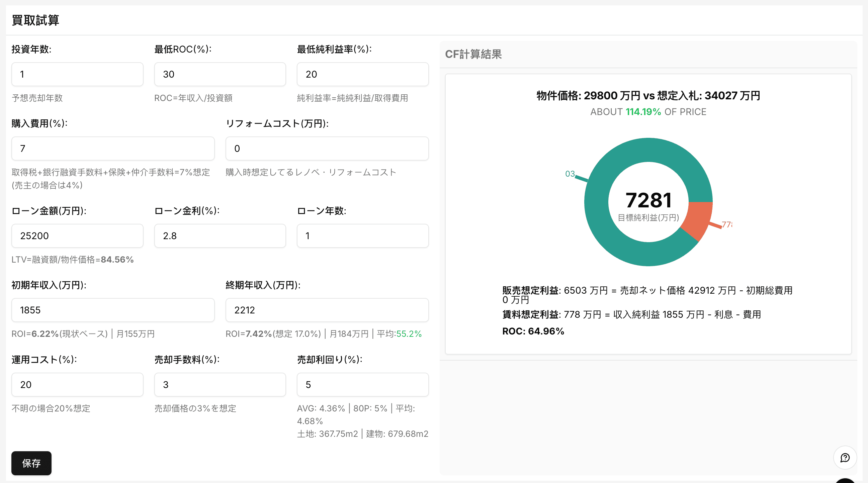Click the 最低純利益率(%) input box

[x=363, y=74]
